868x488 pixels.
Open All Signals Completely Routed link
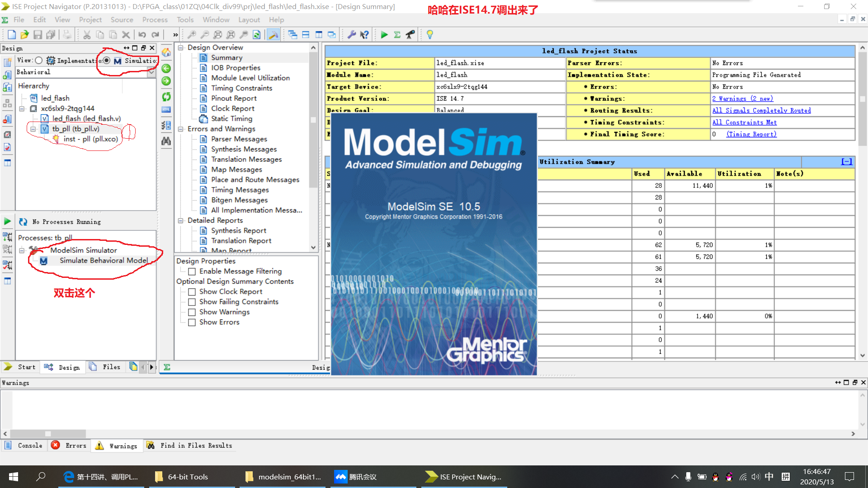pyautogui.click(x=761, y=111)
